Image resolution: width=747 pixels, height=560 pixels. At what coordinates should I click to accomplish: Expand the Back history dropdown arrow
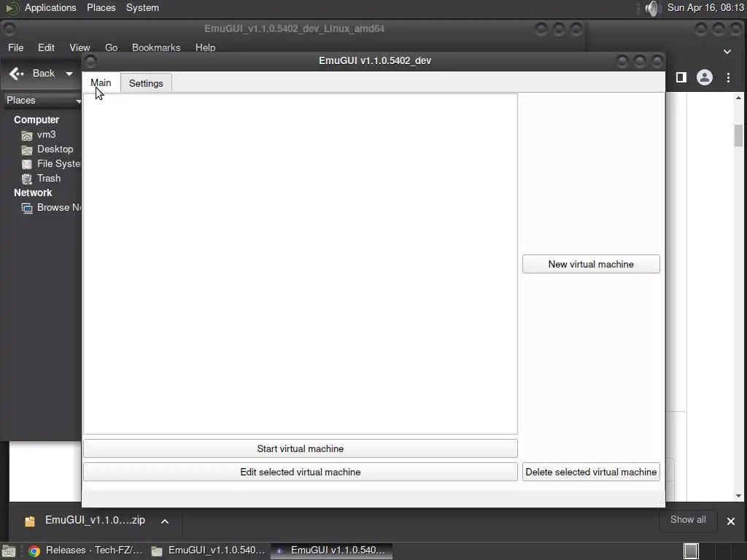[x=69, y=74]
